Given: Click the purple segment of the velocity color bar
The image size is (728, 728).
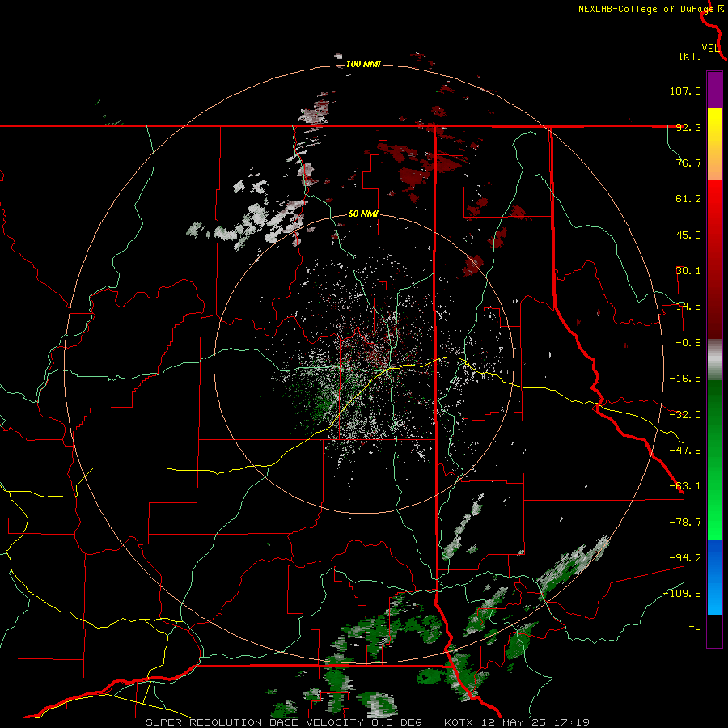Looking at the screenshot, I should click(714, 90).
